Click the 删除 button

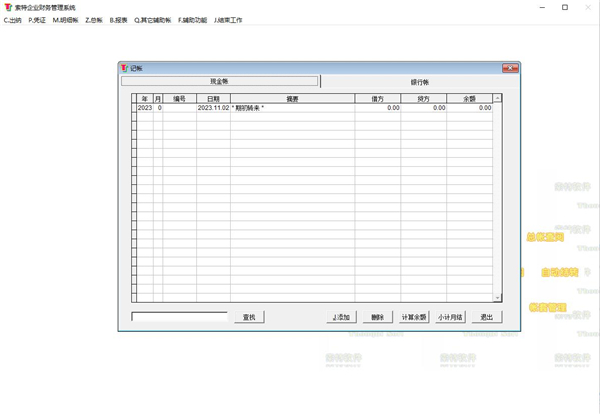pos(378,317)
